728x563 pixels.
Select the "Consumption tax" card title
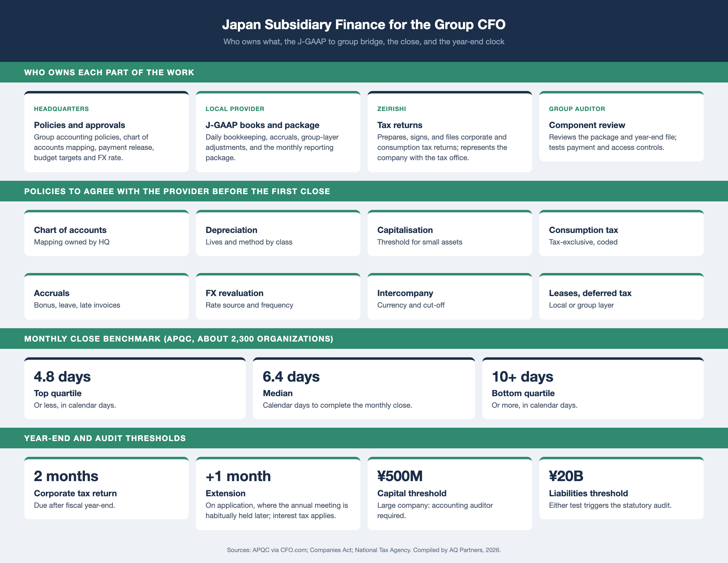click(x=583, y=230)
